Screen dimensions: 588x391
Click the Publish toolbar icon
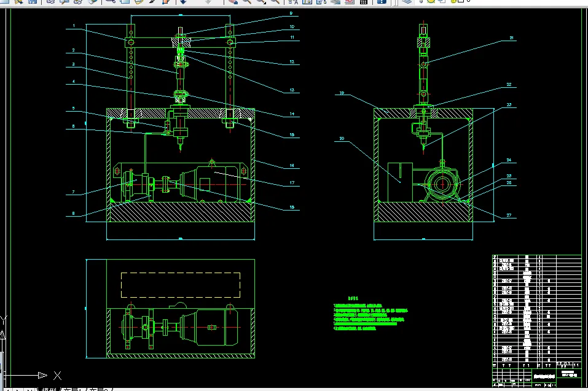(78, 1)
